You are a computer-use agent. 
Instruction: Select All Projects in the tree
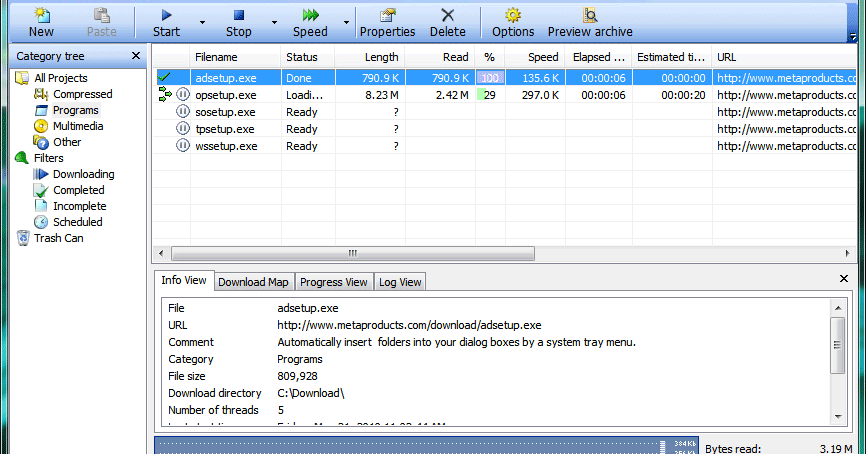coord(61,78)
